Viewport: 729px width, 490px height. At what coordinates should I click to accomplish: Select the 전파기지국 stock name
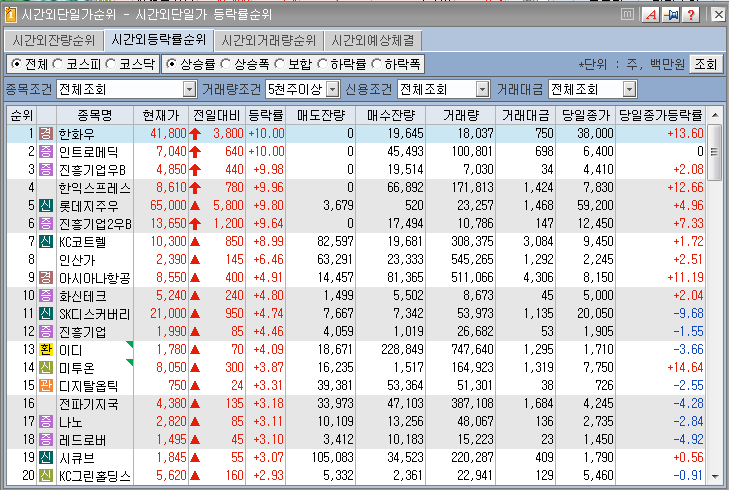[88, 404]
